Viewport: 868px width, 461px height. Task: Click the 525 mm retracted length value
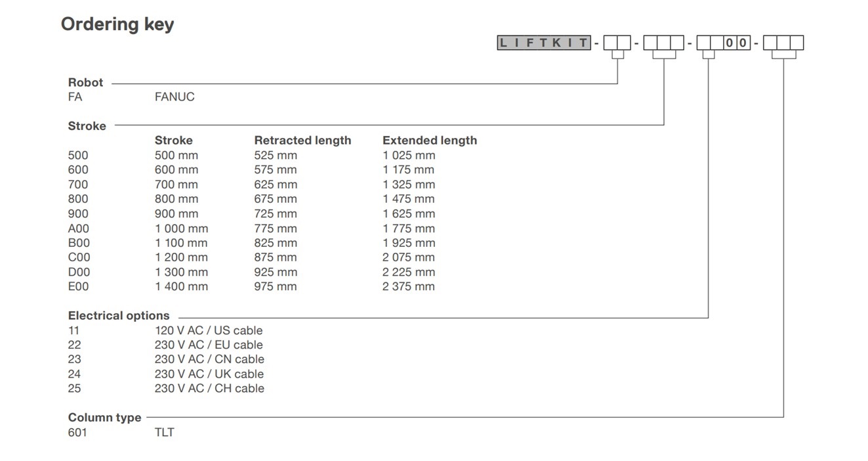pos(275,156)
